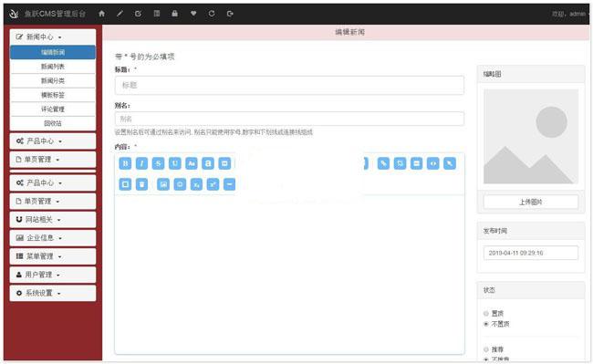
Task: Insert an image using the picture icon
Action: click(x=163, y=184)
